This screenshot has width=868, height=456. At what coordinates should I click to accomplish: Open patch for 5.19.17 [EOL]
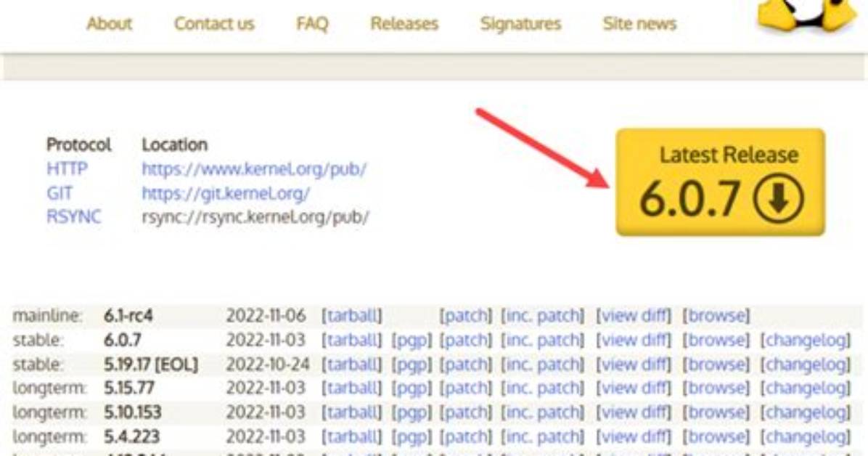[465, 364]
